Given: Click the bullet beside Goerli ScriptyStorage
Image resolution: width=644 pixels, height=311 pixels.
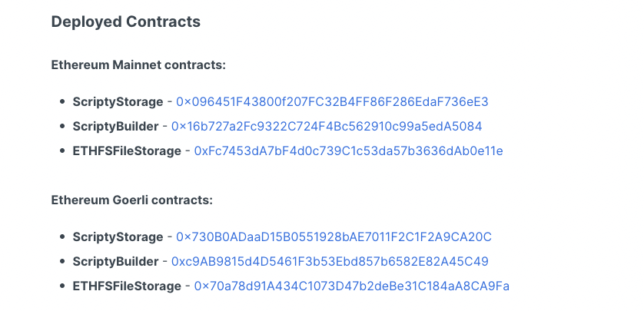Looking at the screenshot, I should click(62, 237).
